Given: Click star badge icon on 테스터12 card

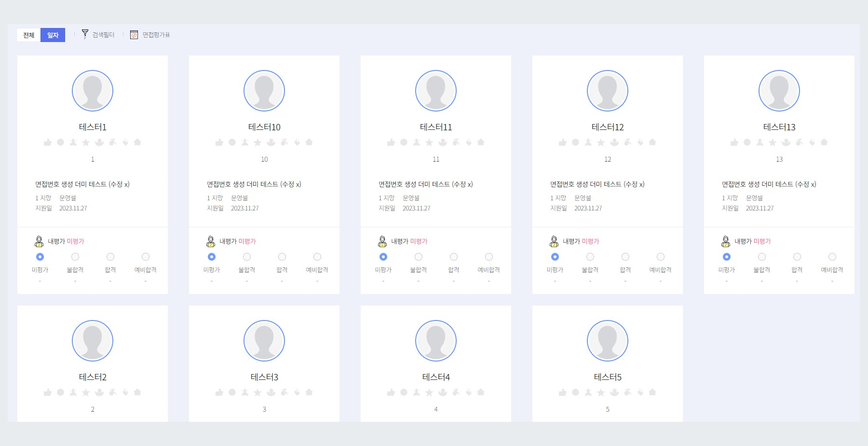Looking at the screenshot, I should coord(601,142).
